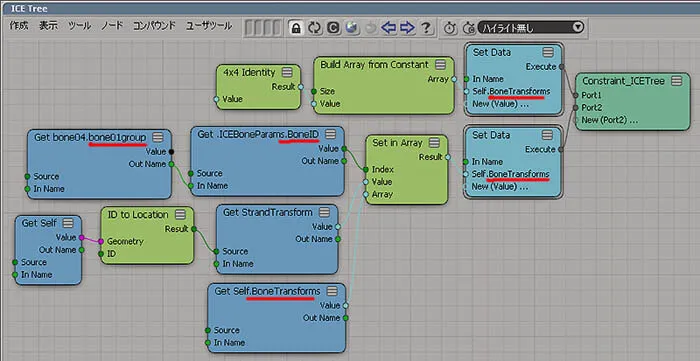Screen dimensions: 700x361
Task: Select the Get bone04.bone01group node title
Action: [x=90, y=137]
